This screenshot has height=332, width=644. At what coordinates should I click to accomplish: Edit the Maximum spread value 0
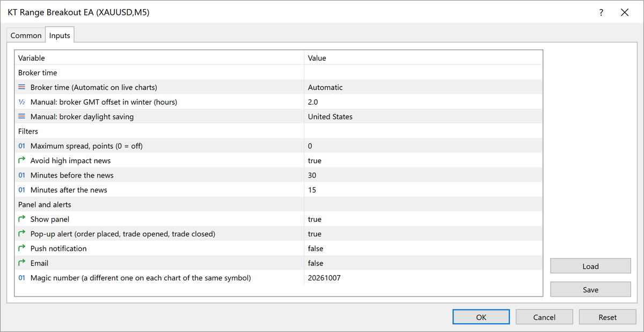423,146
